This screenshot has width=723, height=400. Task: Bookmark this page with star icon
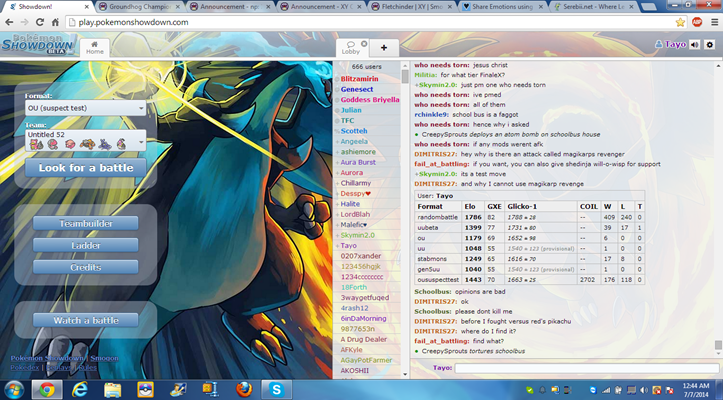(x=680, y=22)
